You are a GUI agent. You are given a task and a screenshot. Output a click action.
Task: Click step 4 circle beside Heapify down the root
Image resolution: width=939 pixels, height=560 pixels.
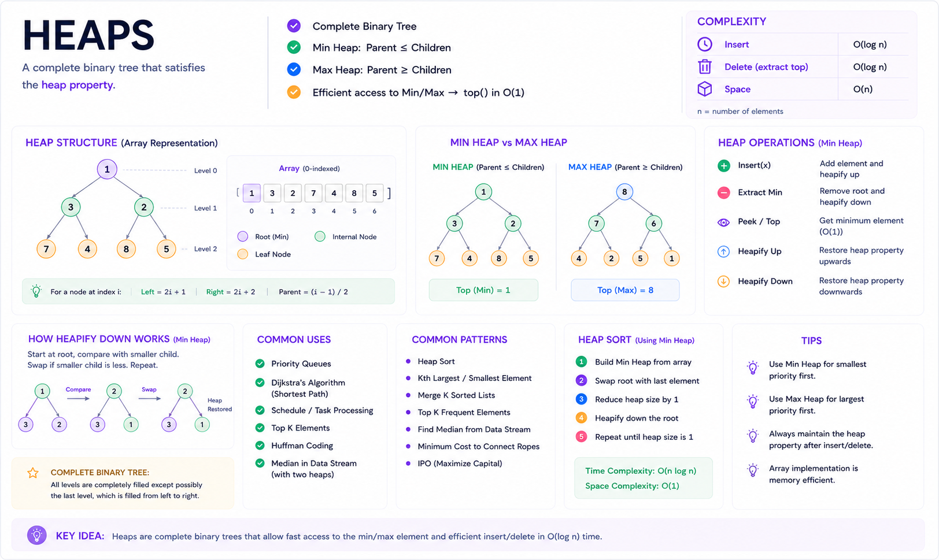pyautogui.click(x=581, y=418)
